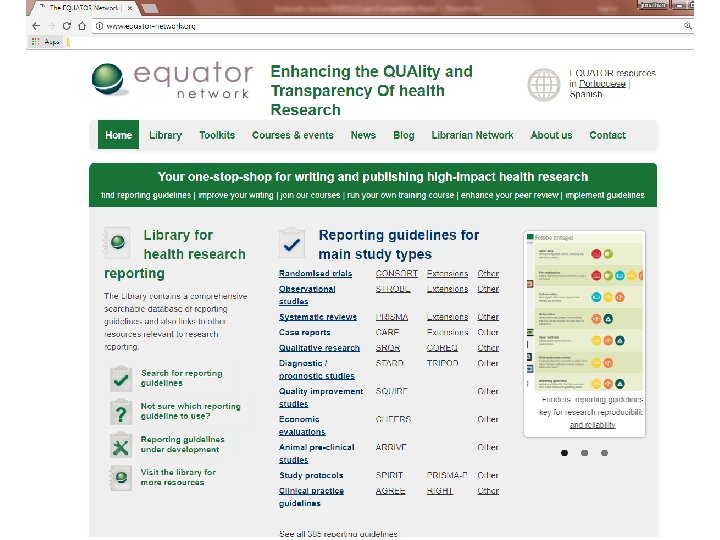
Task: Click the browser forward arrow
Action: [x=51, y=26]
